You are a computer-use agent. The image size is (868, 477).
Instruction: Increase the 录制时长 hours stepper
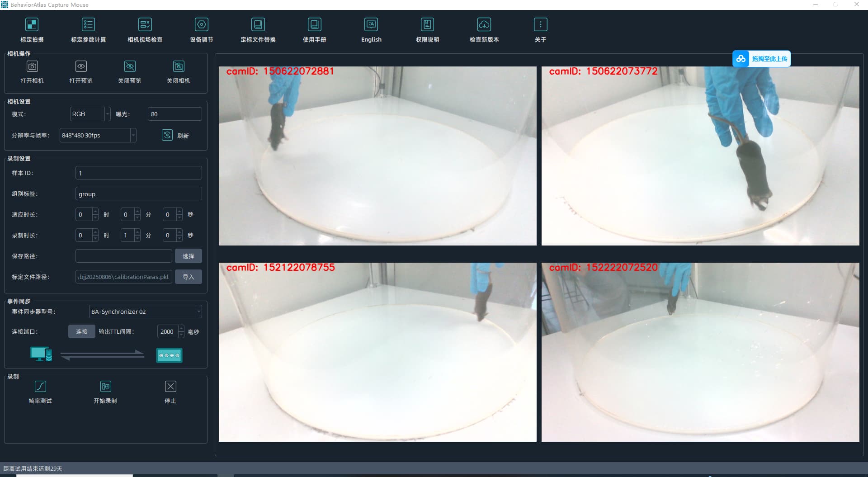[95, 232]
